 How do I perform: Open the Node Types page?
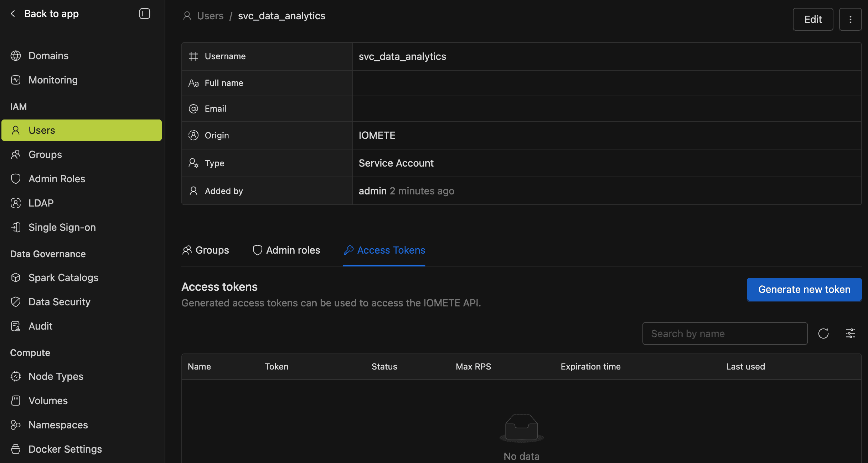pos(56,376)
